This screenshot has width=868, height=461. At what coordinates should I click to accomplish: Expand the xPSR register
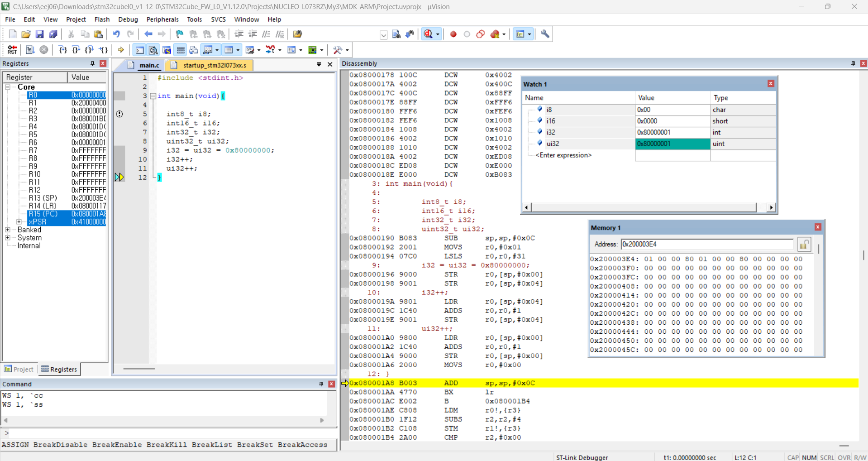point(19,222)
